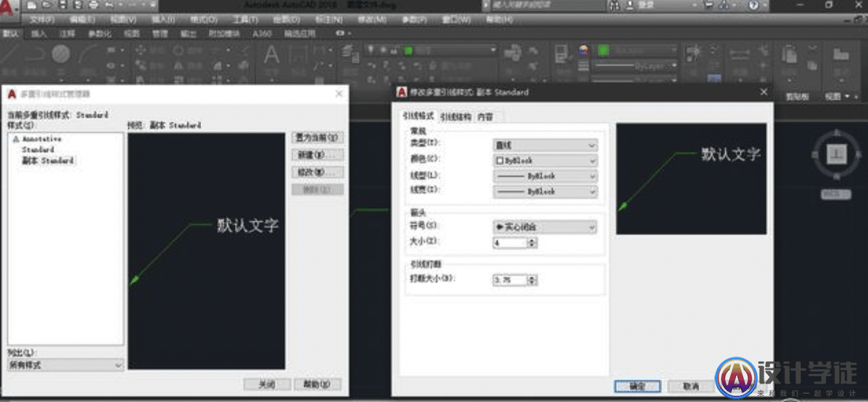Switch to the 内容 tab
This screenshot has width=868, height=402.
click(x=486, y=117)
